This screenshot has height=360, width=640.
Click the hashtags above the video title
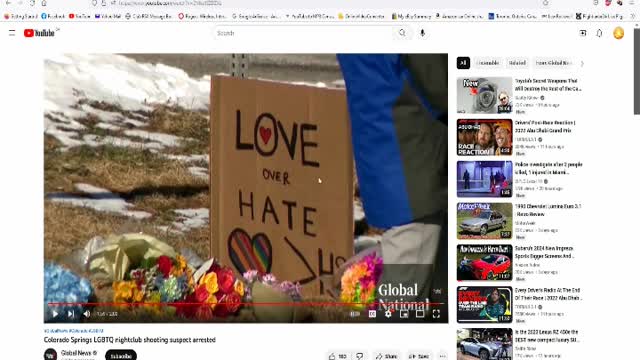coord(73,331)
